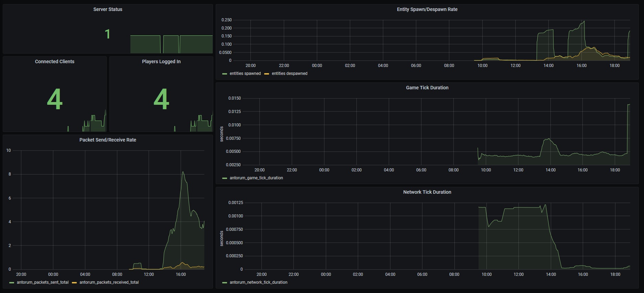Click the Game Tick Duration panel title
Screen dimensions: 644x293
tap(427, 88)
